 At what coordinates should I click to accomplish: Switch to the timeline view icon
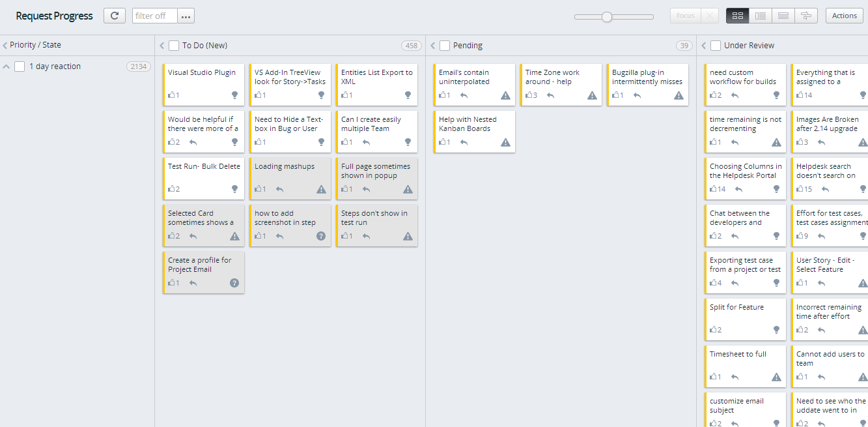(806, 16)
